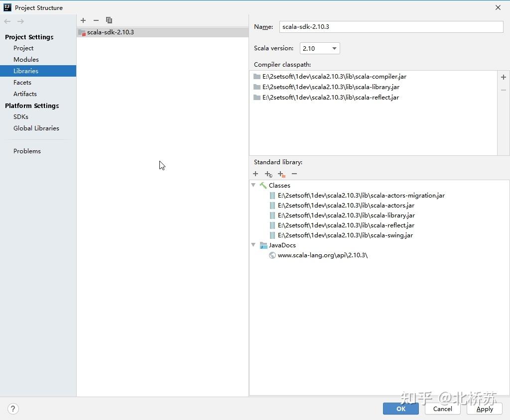510x420 pixels.
Task: Collapse the JavaDocs tree section
Action: [x=254, y=245]
